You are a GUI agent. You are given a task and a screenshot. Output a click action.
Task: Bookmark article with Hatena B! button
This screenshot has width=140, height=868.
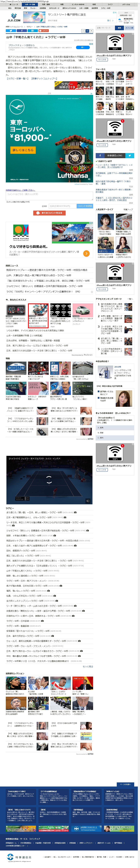[33, 30]
